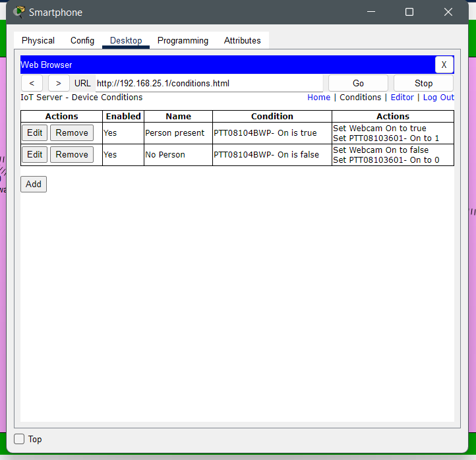Remove the No Person condition

coord(72,154)
